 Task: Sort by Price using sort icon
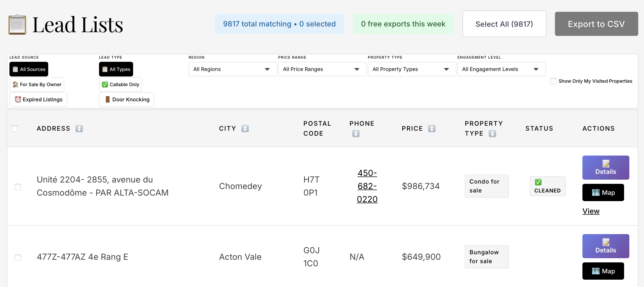[432, 129]
